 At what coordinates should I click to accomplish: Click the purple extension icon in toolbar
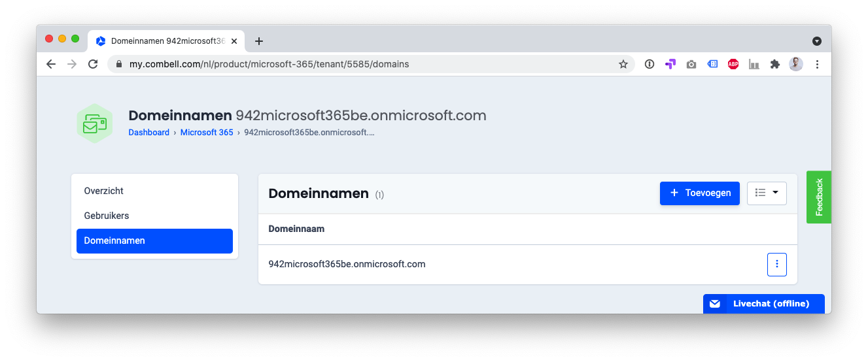[670, 64]
